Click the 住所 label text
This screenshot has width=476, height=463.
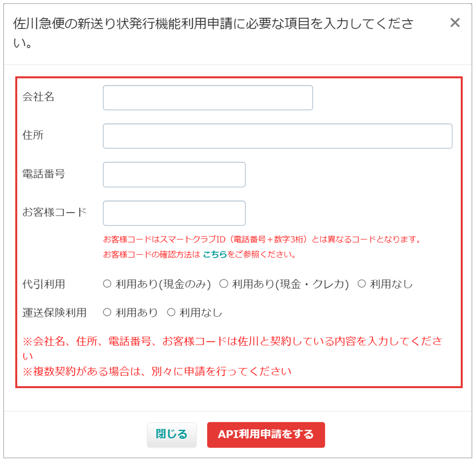click(x=33, y=135)
